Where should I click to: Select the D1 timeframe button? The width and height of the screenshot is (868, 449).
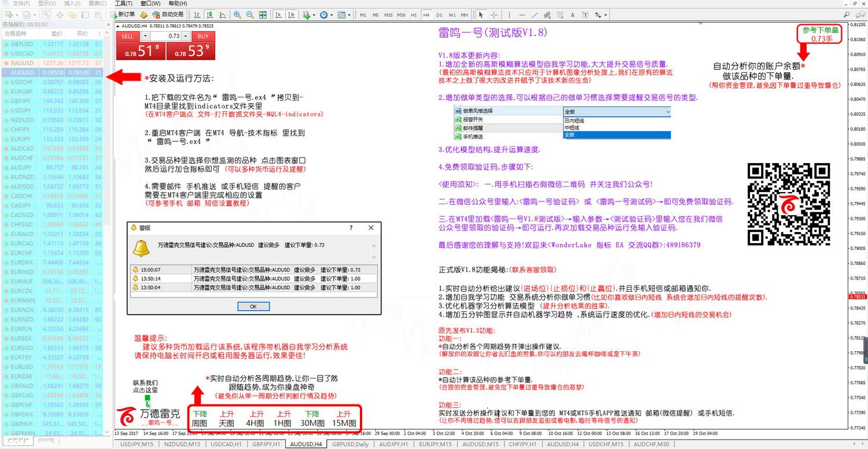tap(439, 14)
